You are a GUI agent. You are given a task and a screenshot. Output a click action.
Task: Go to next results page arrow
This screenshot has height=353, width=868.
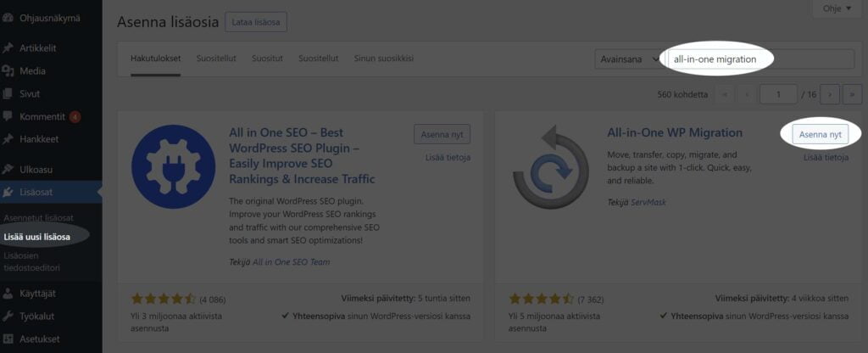click(830, 94)
